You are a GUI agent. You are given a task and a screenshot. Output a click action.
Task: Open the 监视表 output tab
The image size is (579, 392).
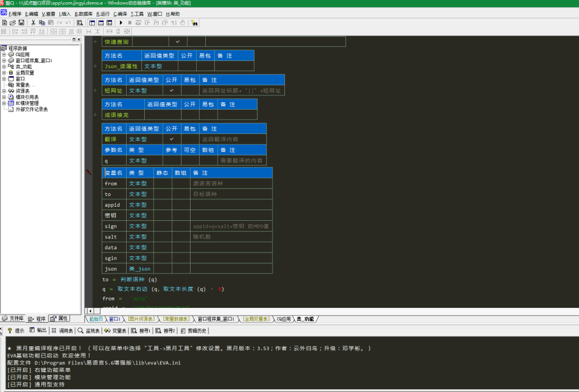[89, 330]
